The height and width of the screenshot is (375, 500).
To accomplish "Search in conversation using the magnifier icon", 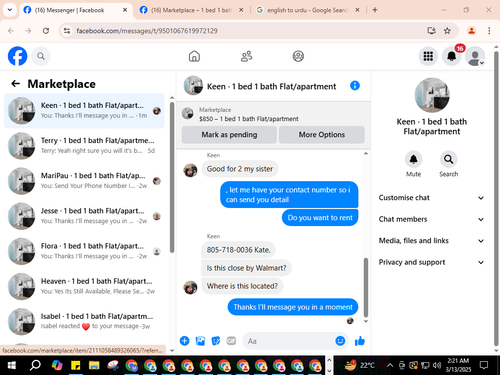I will (x=449, y=159).
